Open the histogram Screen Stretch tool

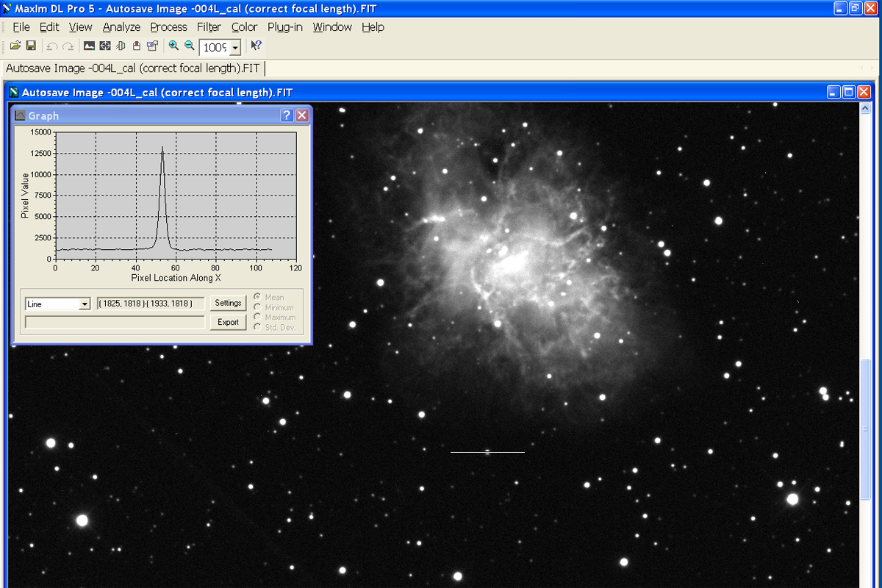(x=89, y=46)
